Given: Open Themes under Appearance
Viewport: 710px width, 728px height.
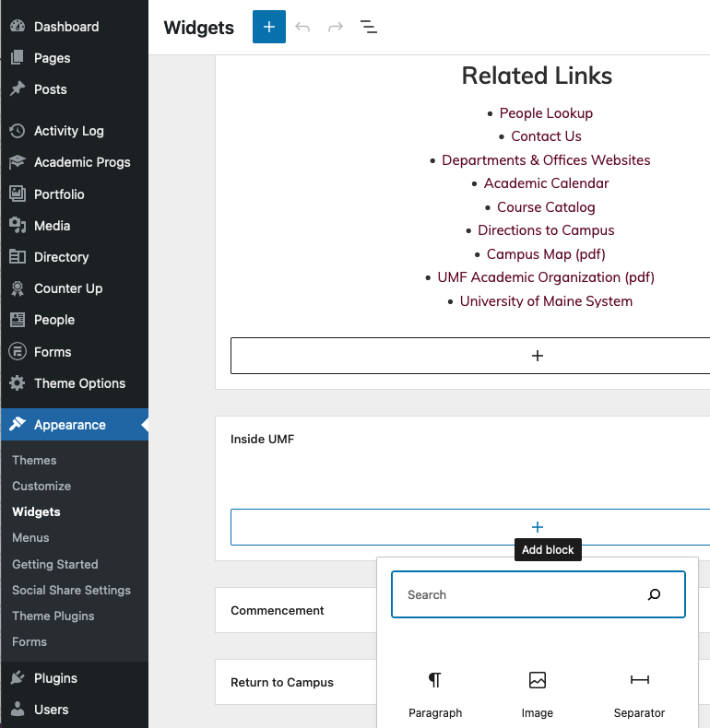Looking at the screenshot, I should point(34,460).
